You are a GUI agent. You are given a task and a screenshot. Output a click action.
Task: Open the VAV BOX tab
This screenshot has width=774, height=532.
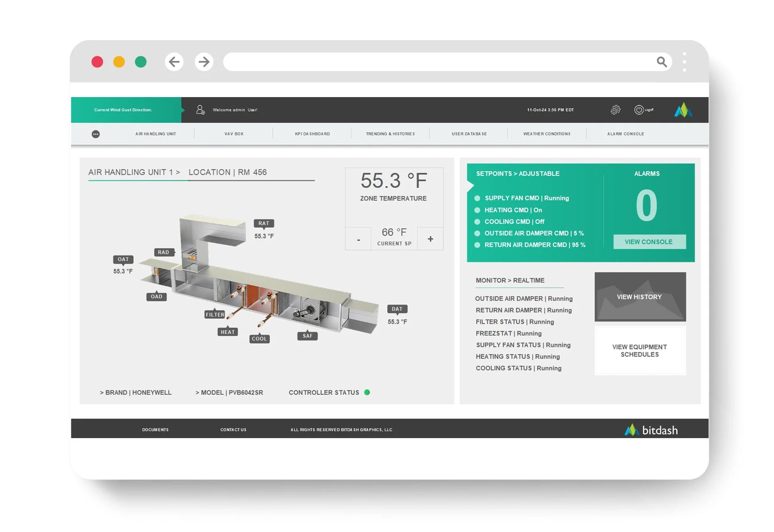[x=234, y=134]
